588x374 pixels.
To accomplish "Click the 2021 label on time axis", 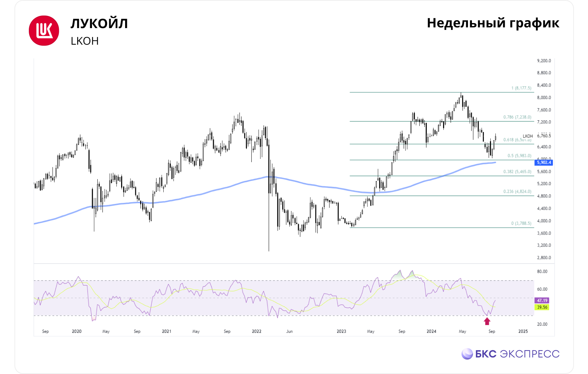I will click(167, 331).
